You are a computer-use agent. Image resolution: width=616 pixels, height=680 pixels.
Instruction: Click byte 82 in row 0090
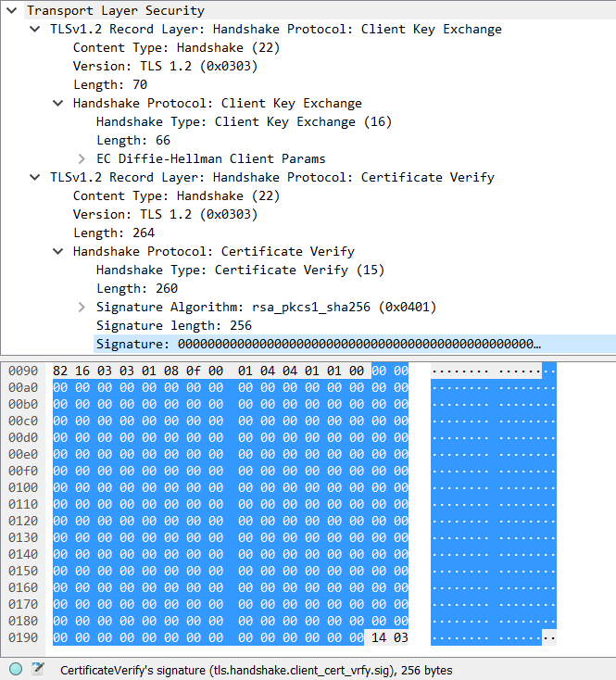(x=60, y=371)
